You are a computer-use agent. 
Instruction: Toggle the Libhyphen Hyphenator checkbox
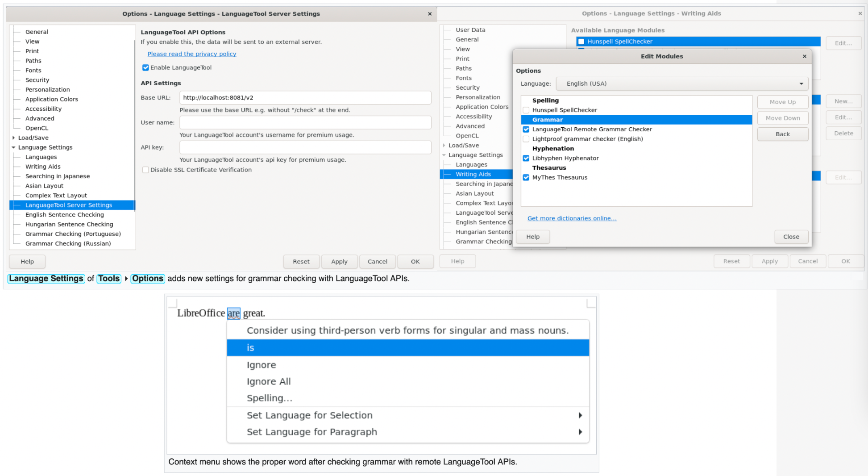526,159
